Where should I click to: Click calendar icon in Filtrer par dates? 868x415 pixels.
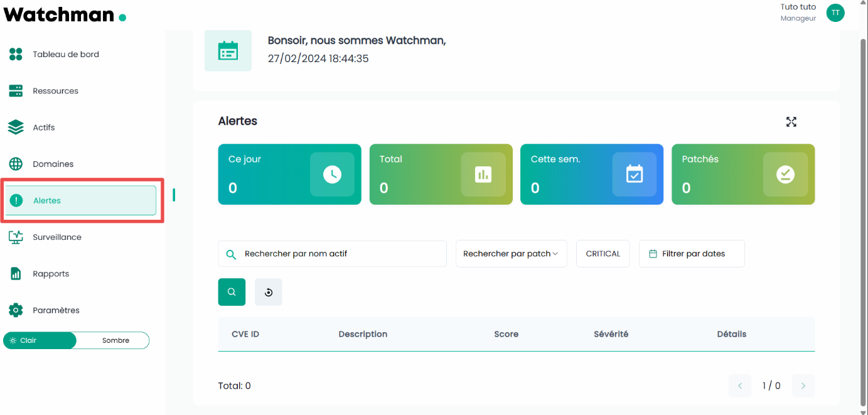click(653, 254)
